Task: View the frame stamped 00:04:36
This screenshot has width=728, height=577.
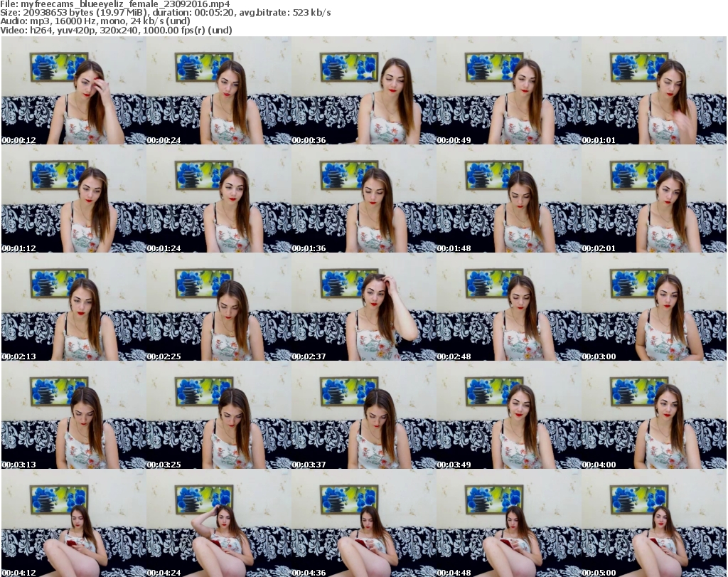Action: point(363,523)
